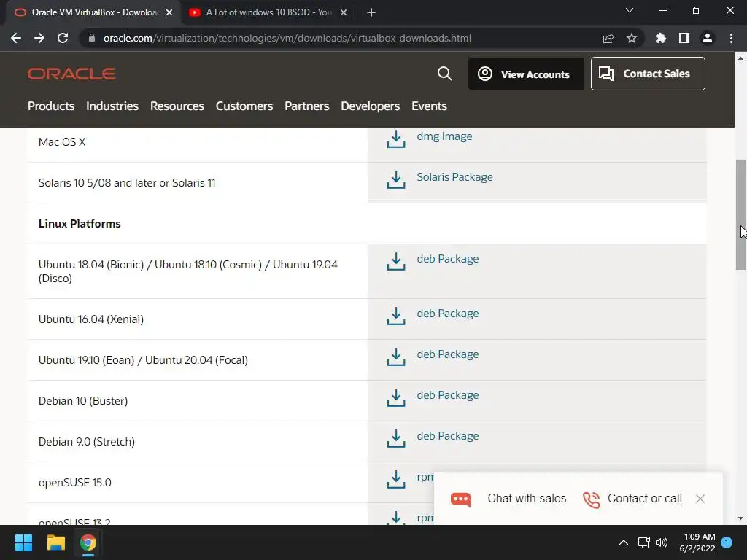Open the Developers menu
This screenshot has height=560, width=747.
click(370, 106)
